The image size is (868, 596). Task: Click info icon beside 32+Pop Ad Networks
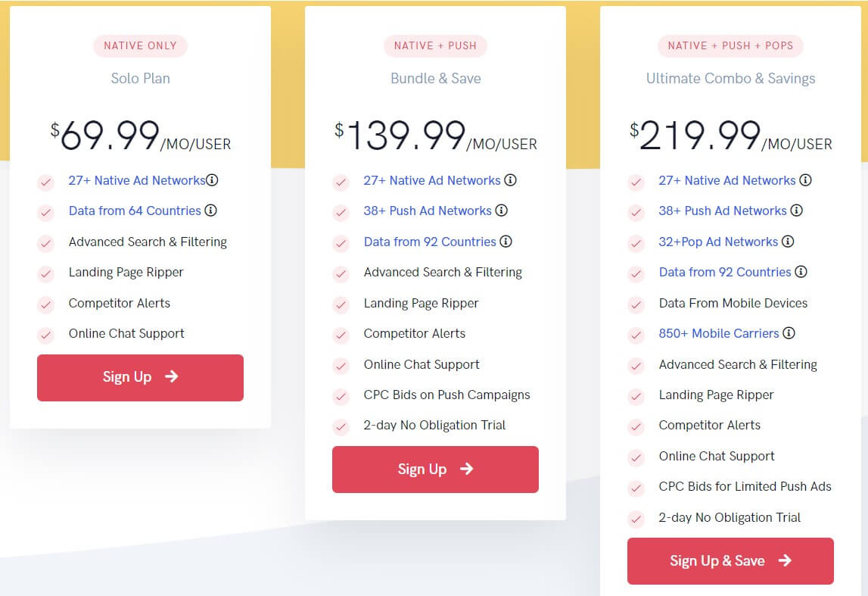(x=788, y=242)
